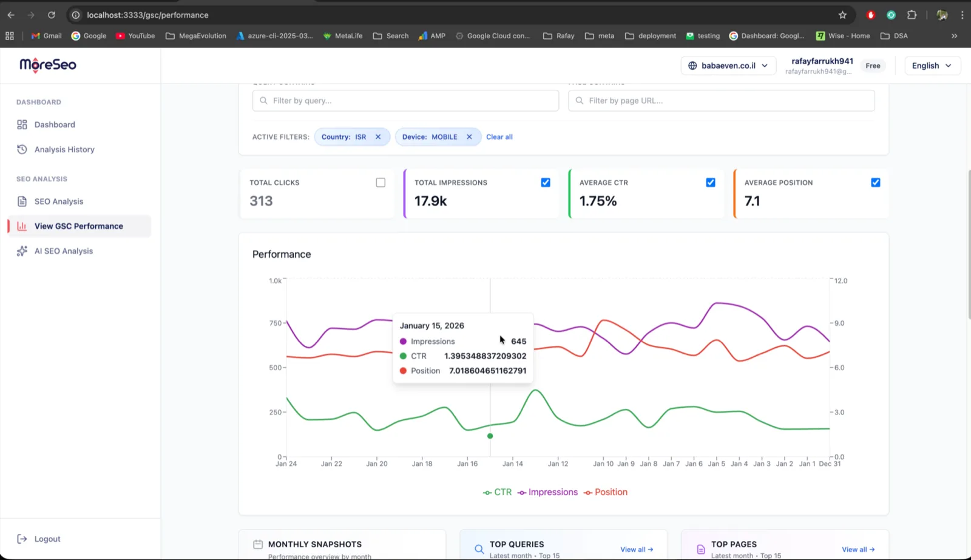971x560 pixels.
Task: Reload the page in browser
Action: pos(52,15)
